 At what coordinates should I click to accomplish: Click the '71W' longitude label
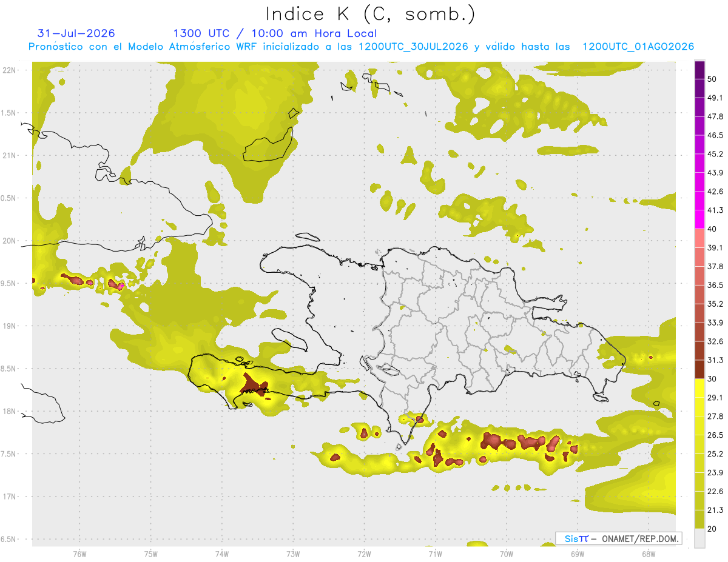click(x=435, y=554)
